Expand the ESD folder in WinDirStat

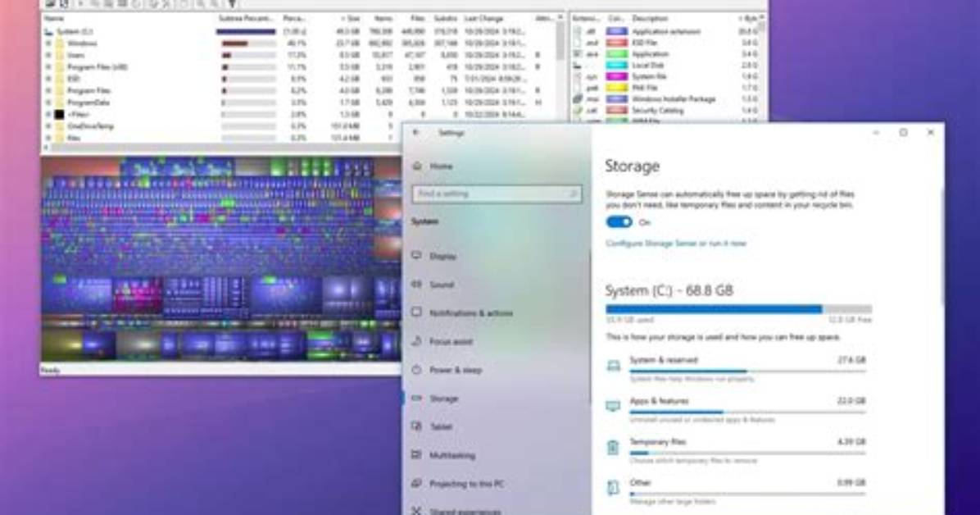click(x=48, y=79)
